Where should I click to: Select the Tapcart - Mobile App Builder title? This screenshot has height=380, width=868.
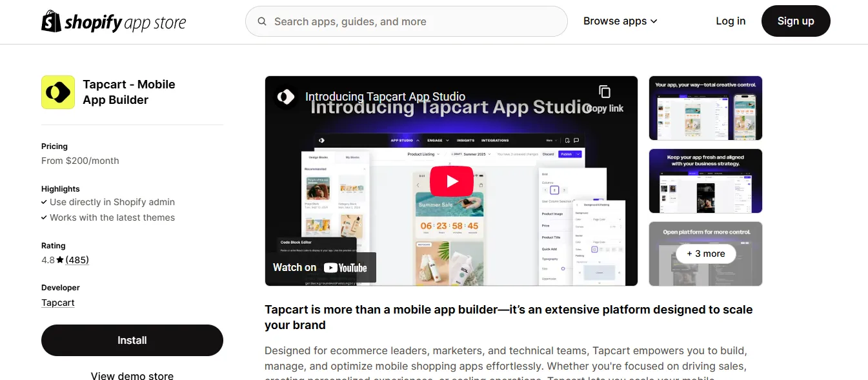pyautogui.click(x=129, y=92)
